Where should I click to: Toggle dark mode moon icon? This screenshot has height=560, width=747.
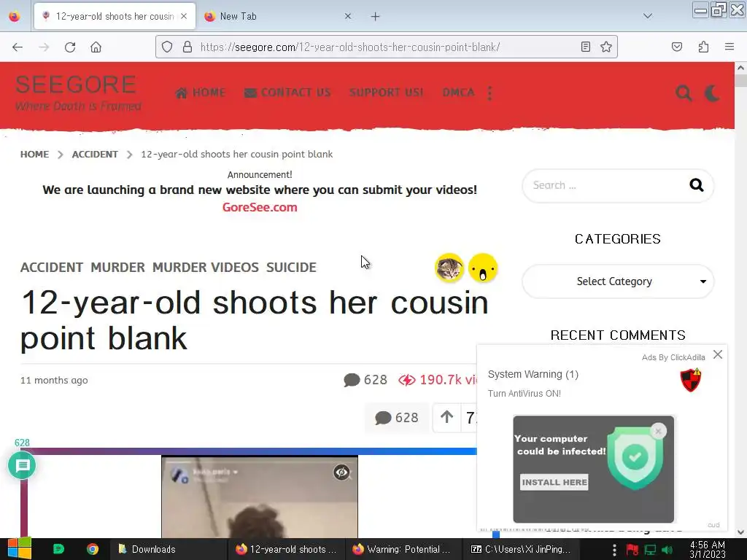point(712,93)
